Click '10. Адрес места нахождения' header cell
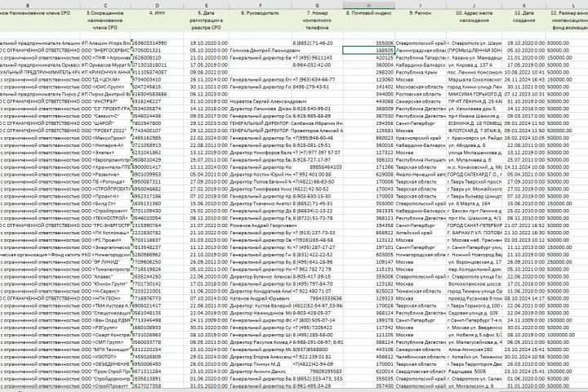 tap(474, 20)
